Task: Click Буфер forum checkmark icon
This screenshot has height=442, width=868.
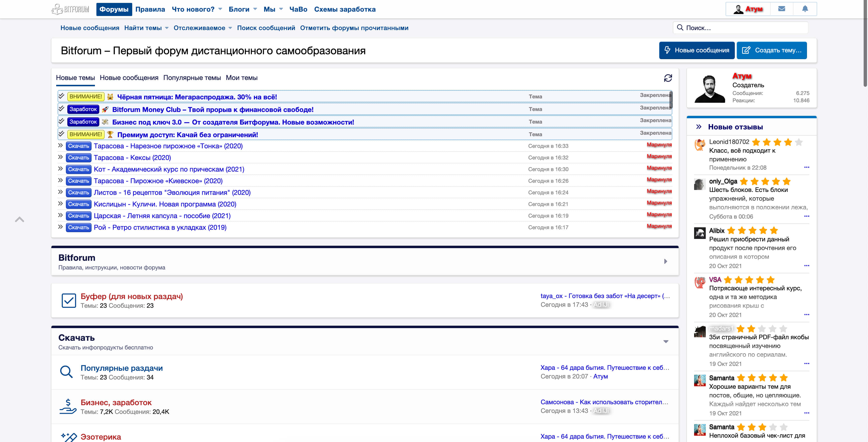Action: tap(69, 300)
